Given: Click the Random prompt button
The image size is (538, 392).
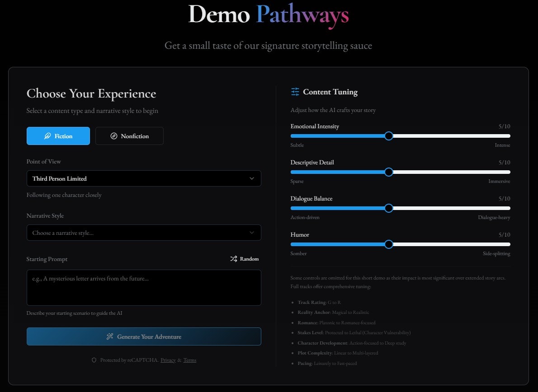Looking at the screenshot, I should (x=244, y=259).
